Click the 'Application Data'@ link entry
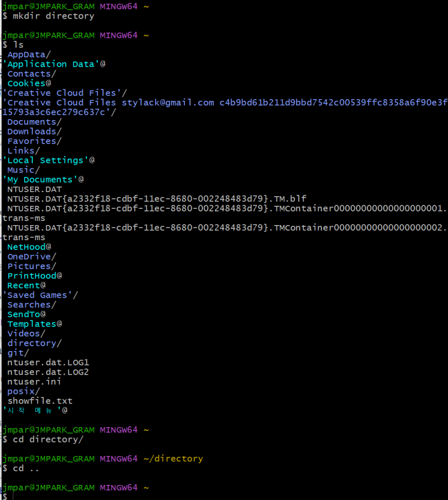This screenshot has width=448, height=500. tap(54, 64)
